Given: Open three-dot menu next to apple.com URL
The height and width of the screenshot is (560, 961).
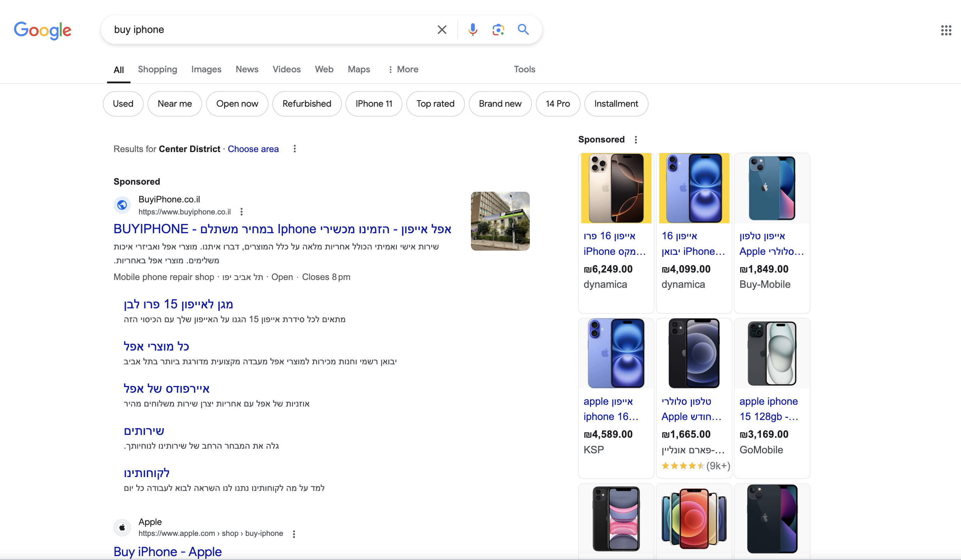Looking at the screenshot, I should (x=294, y=534).
